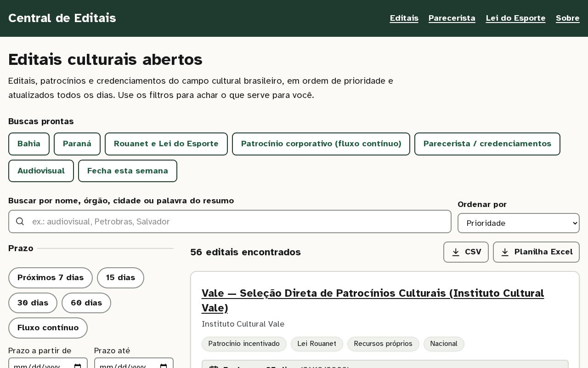Open the Ordenar por dropdown

point(519,223)
